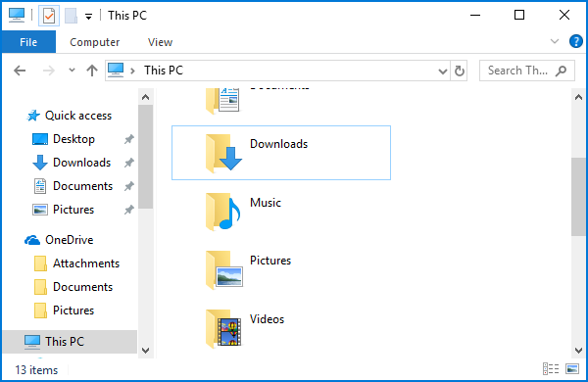Click the 13 items status text
This screenshot has height=382, width=588.
click(36, 370)
